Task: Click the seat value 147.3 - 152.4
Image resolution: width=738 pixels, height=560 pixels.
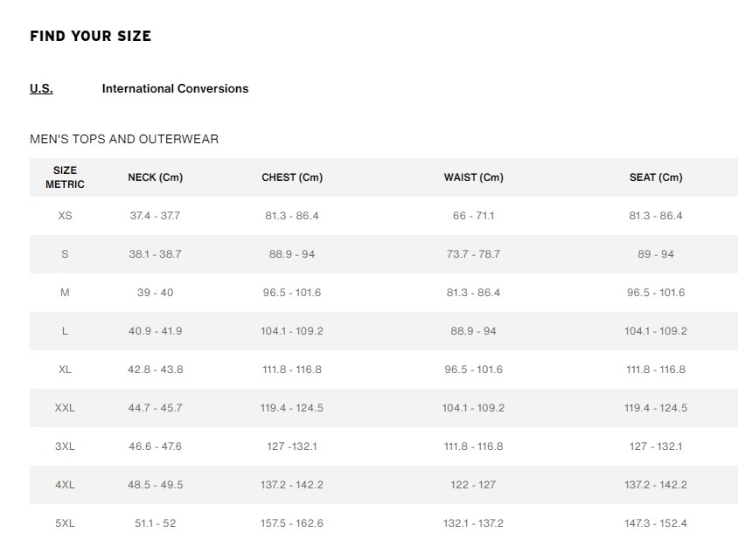Action: (x=656, y=523)
